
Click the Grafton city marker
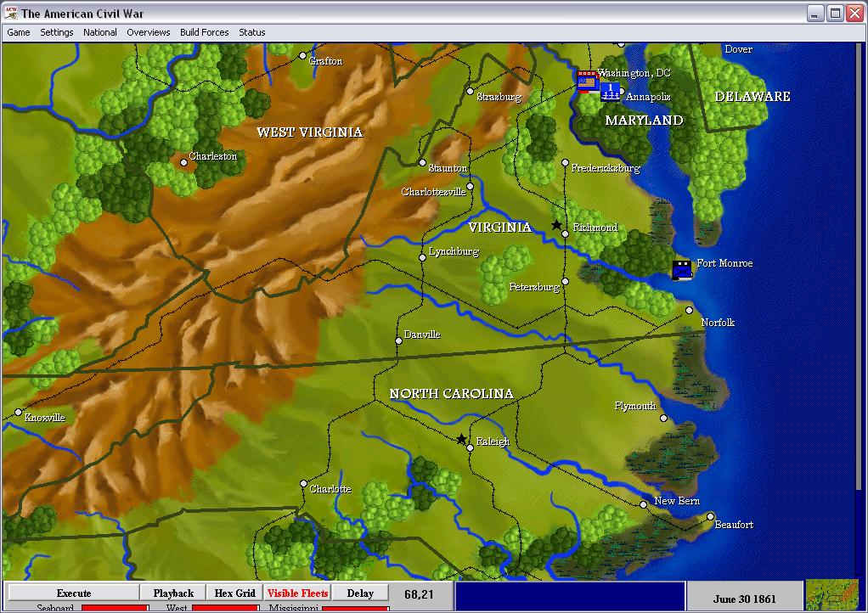pyautogui.click(x=302, y=55)
